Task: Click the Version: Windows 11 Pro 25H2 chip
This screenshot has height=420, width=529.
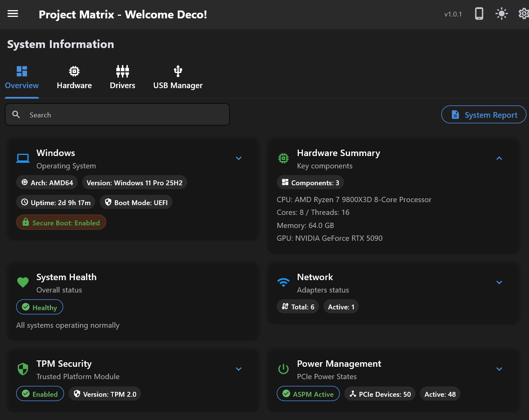Action: coord(135,183)
